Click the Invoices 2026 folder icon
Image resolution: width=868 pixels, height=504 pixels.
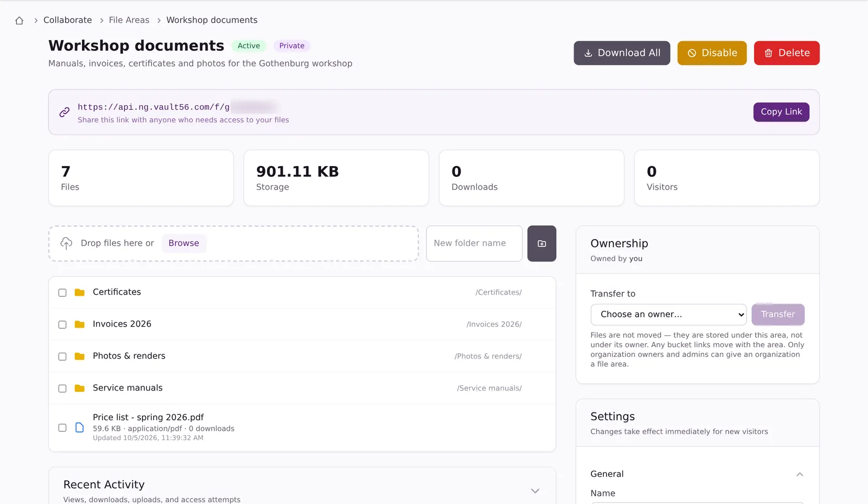tap(80, 324)
